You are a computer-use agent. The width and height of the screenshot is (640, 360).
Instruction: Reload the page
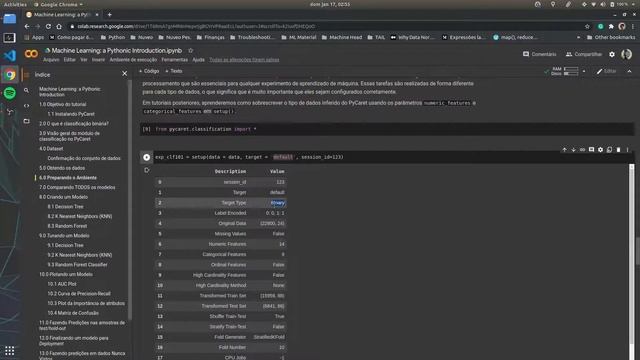(48, 27)
